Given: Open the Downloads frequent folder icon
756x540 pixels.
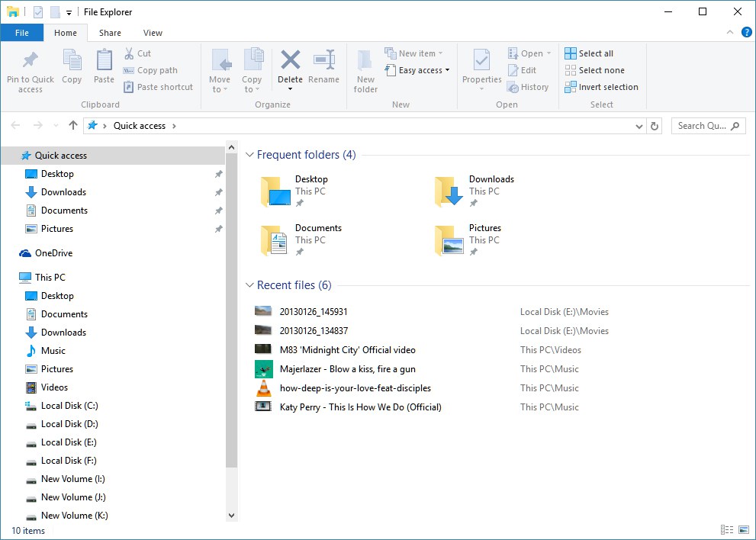Looking at the screenshot, I should 449,192.
